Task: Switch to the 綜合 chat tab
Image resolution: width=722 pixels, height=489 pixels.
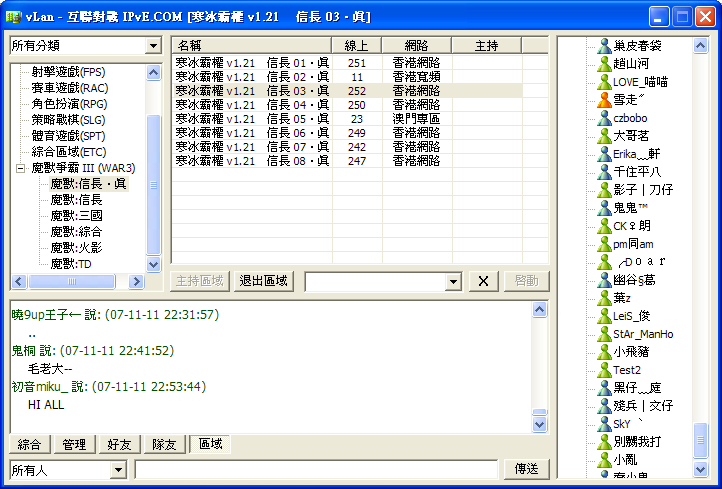Action: click(x=29, y=444)
